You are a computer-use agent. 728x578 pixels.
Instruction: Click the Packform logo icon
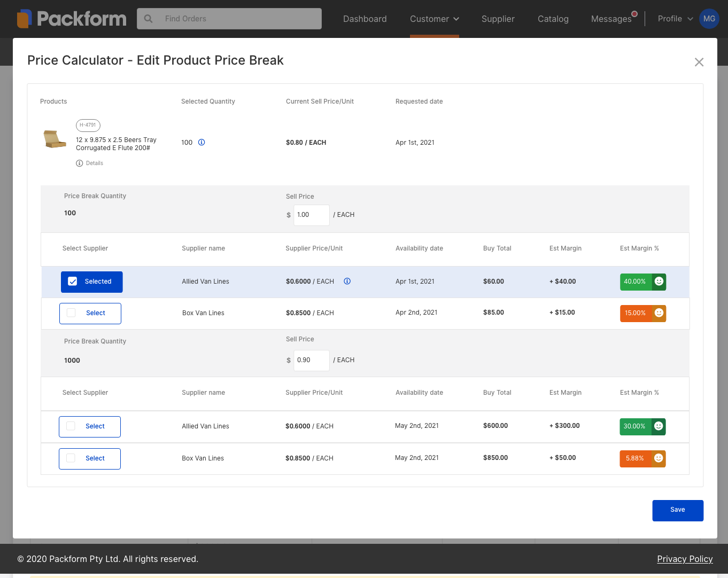click(x=25, y=19)
